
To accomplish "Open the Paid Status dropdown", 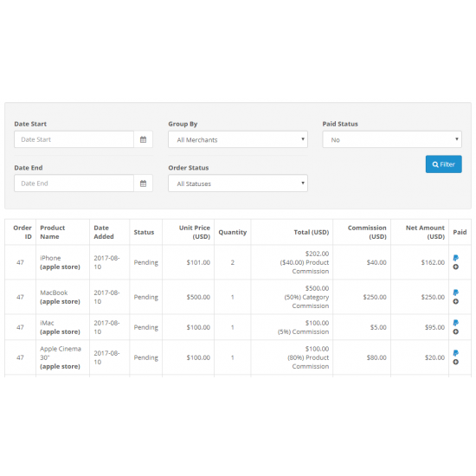I will click(x=392, y=139).
